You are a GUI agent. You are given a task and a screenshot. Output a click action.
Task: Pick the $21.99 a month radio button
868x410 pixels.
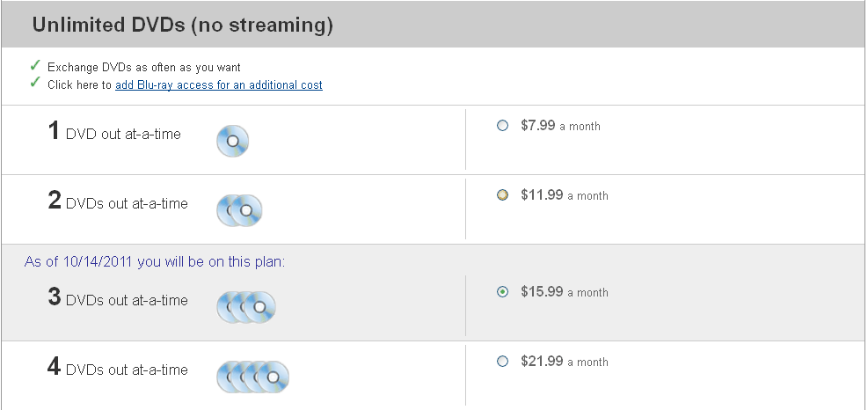pos(502,362)
